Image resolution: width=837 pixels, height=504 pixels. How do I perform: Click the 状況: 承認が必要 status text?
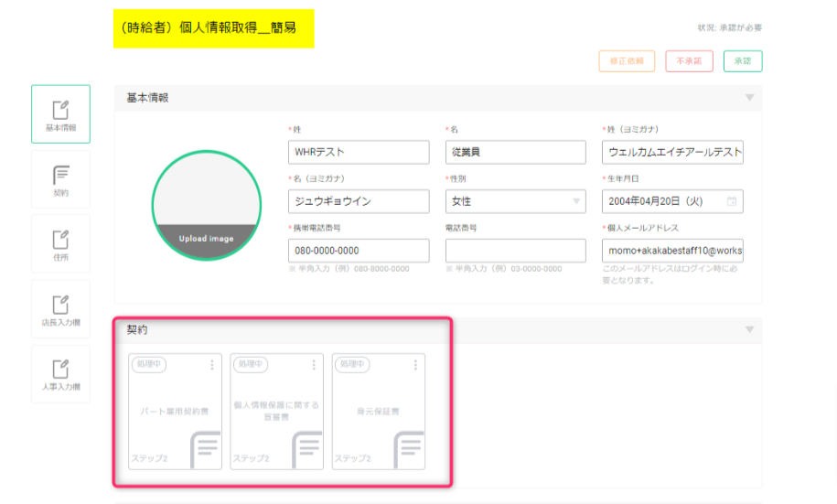tap(730, 27)
